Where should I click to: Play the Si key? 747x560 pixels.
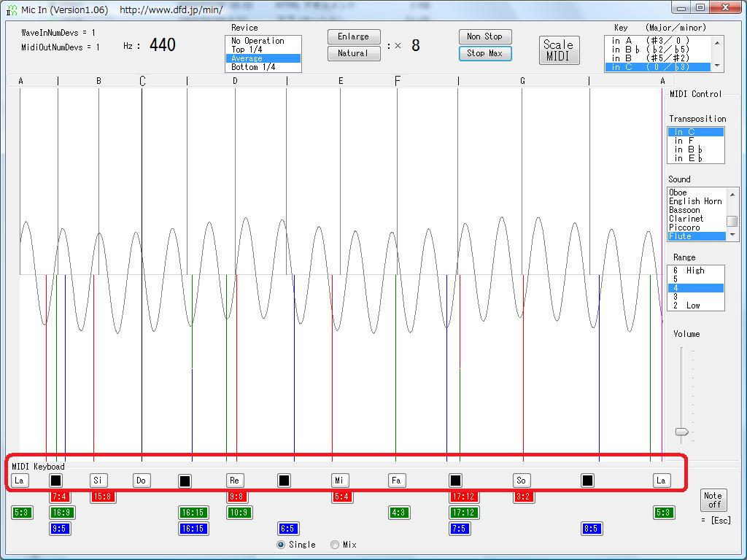pyautogui.click(x=98, y=480)
